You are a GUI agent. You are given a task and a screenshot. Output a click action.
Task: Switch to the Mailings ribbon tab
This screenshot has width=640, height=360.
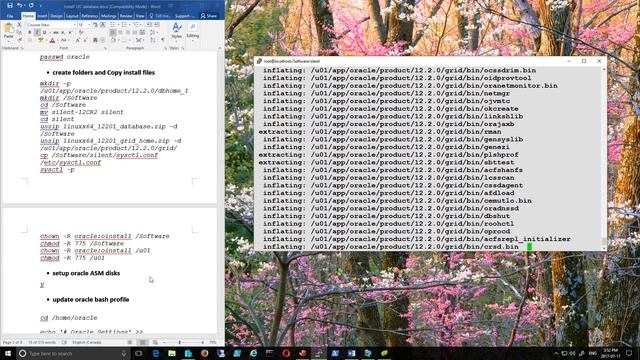point(109,16)
